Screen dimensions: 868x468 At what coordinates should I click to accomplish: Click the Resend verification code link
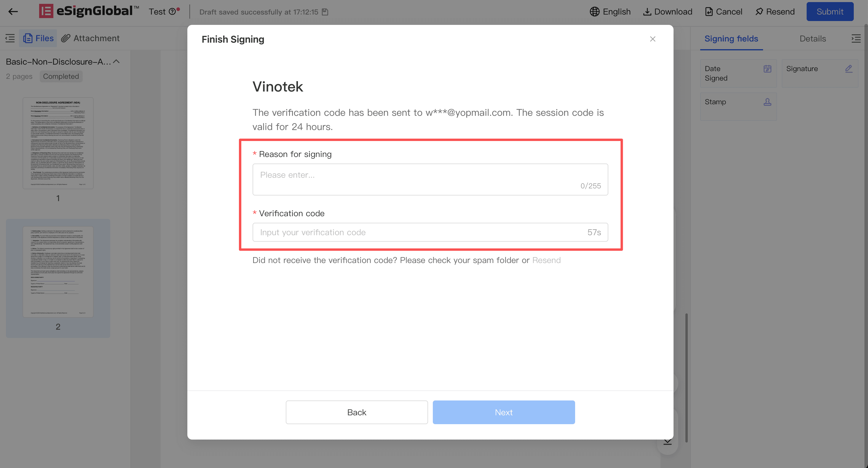click(546, 260)
